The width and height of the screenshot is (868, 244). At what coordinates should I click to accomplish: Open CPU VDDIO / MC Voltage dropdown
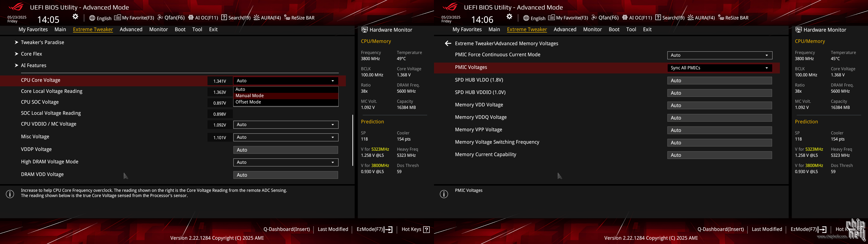(286, 125)
